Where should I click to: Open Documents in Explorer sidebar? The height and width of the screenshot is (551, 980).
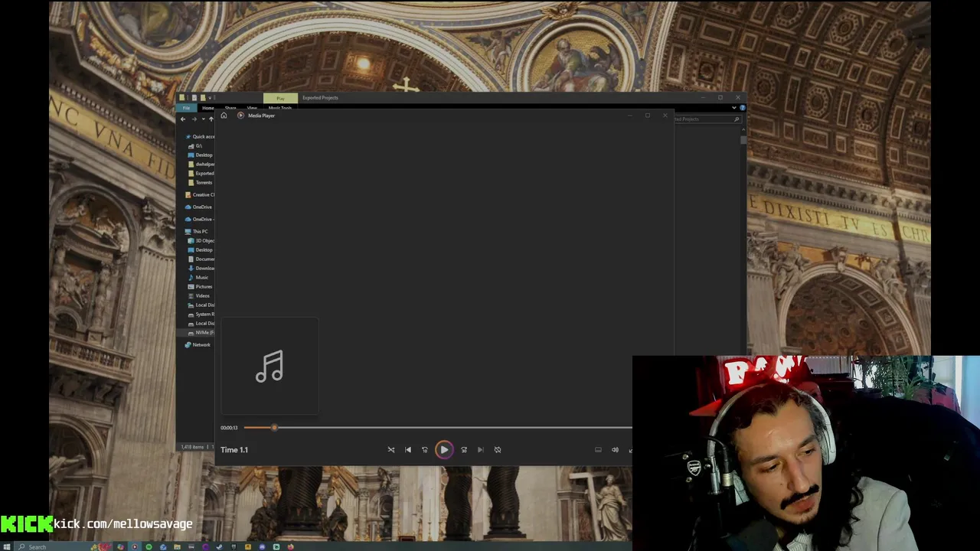tap(201, 259)
